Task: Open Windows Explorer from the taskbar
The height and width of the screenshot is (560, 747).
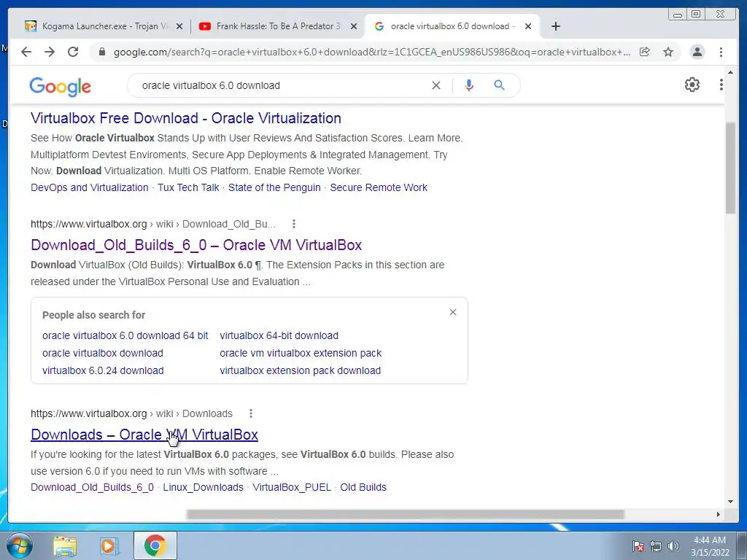Action: 65,545
